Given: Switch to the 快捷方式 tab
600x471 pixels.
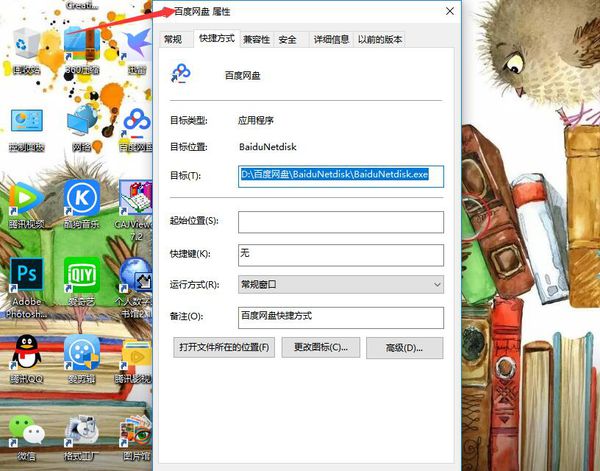Looking at the screenshot, I should [x=217, y=39].
